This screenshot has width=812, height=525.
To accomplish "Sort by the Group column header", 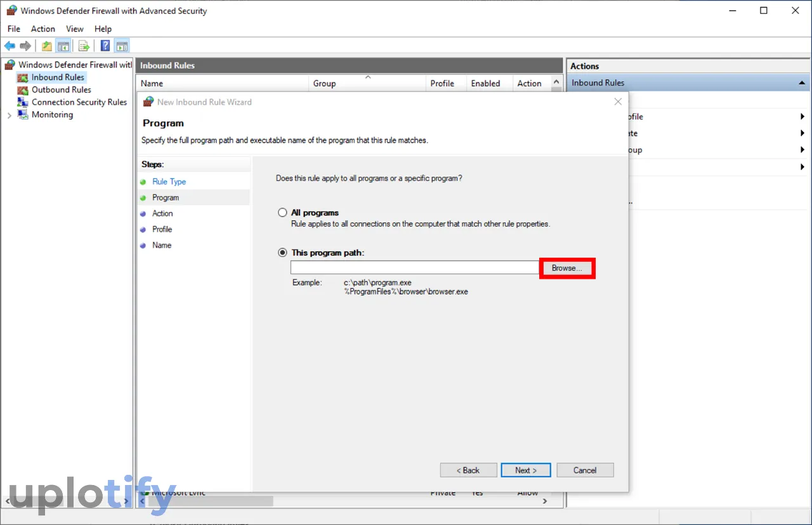I will [x=367, y=83].
